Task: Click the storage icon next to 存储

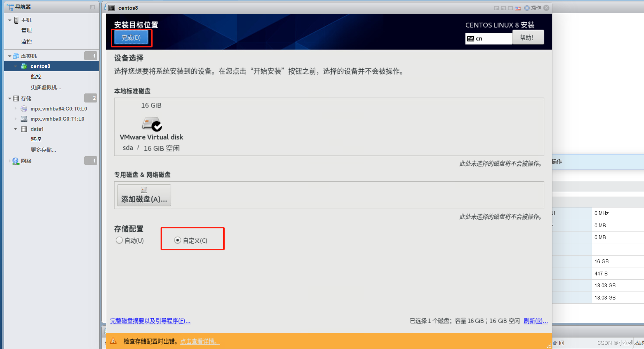Action: pyautogui.click(x=16, y=99)
